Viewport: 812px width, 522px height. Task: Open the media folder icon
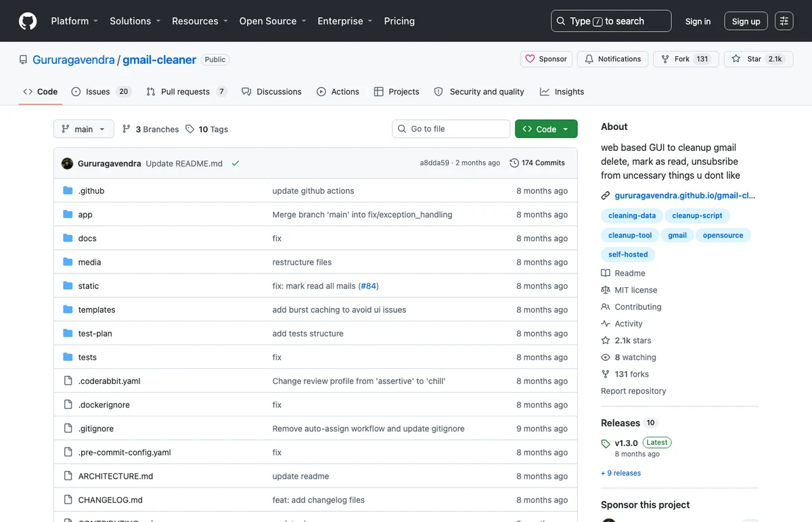68,262
